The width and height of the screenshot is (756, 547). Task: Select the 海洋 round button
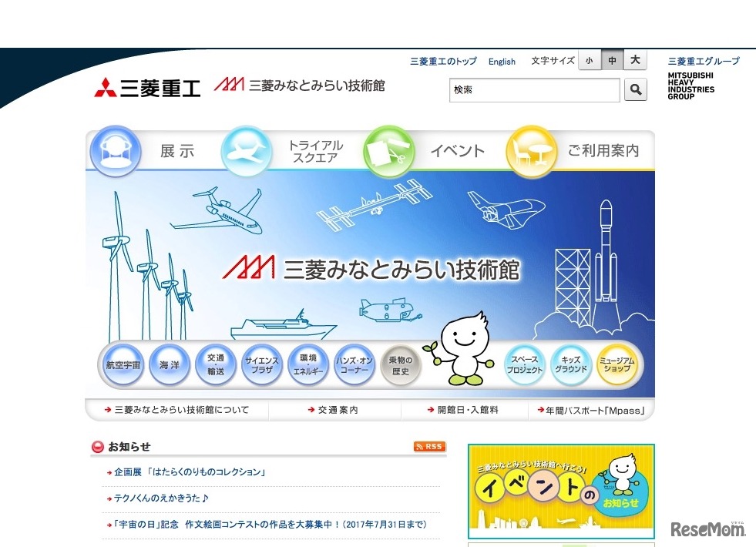tap(170, 365)
